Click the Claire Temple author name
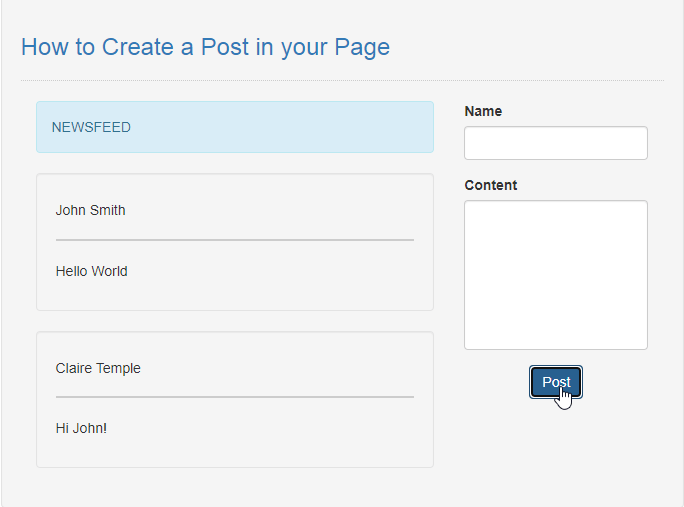This screenshot has width=684, height=507. pos(98,368)
